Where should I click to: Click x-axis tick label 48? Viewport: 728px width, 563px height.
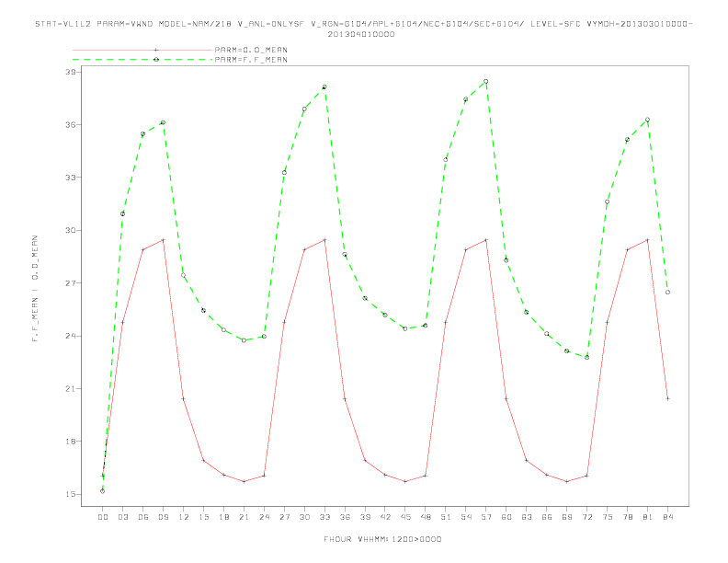(426, 517)
